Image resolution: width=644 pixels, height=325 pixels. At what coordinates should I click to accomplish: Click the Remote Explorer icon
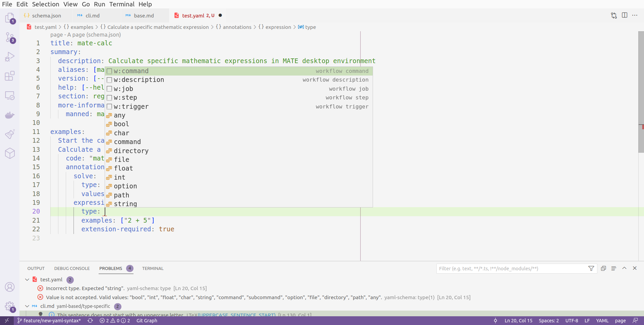tap(10, 96)
